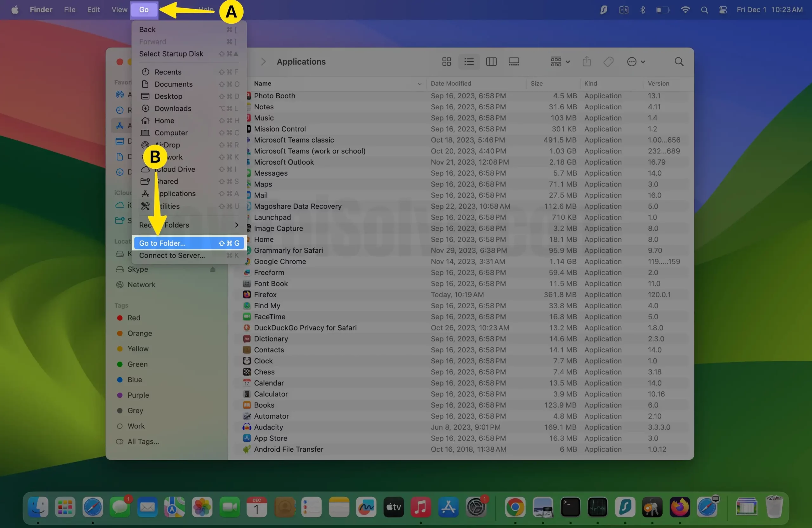Open Terminal from the Dock
Viewport: 812px width, 528px height.
[570, 507]
